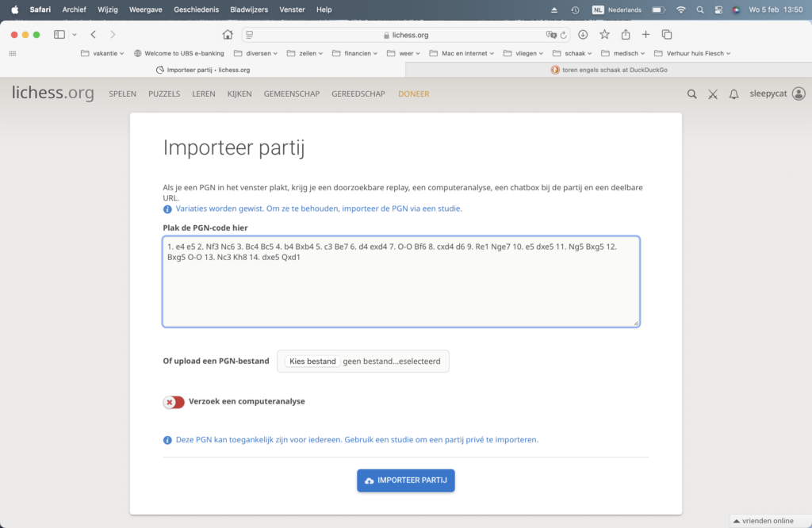Open the Safari menu in menu bar
This screenshot has height=528, width=812.
tap(40, 10)
